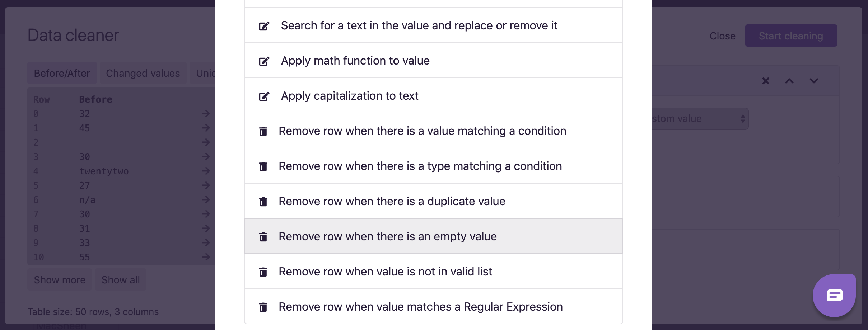This screenshot has height=330, width=868.
Task: Click the trash icon for Regular Expression option
Action: point(263,307)
